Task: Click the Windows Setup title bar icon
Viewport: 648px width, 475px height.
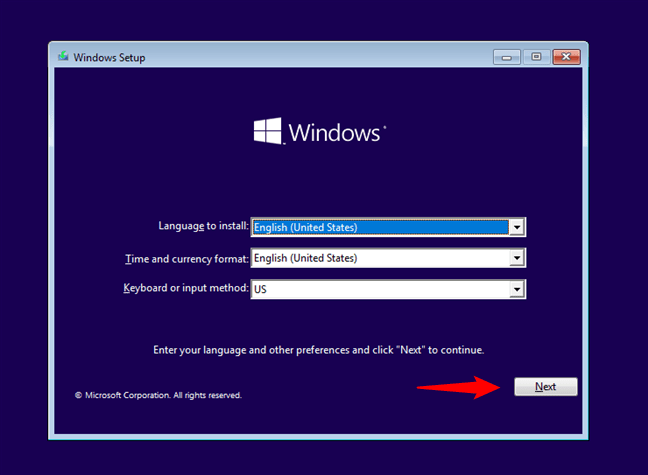Action: 63,56
